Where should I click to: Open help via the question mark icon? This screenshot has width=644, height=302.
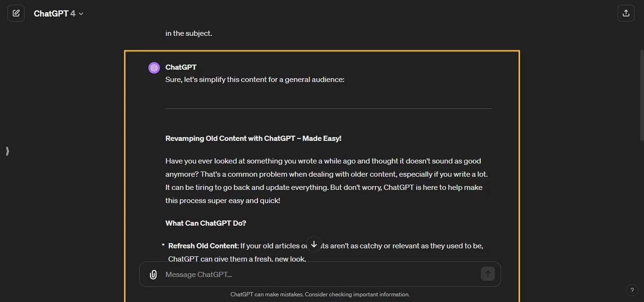pyautogui.click(x=632, y=290)
